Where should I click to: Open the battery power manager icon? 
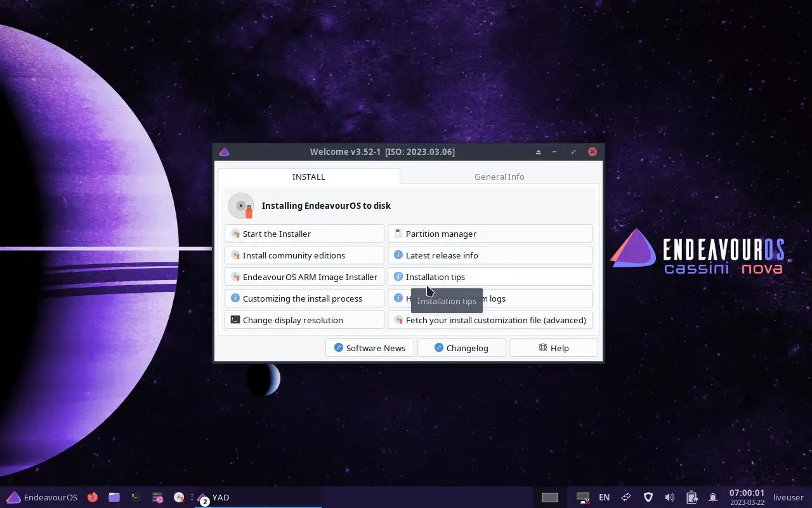tap(691, 497)
